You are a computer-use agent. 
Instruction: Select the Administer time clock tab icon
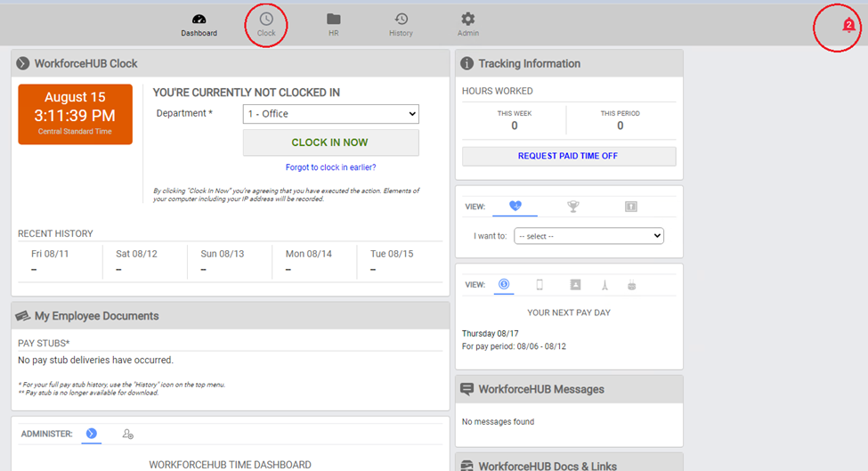pos(92,434)
